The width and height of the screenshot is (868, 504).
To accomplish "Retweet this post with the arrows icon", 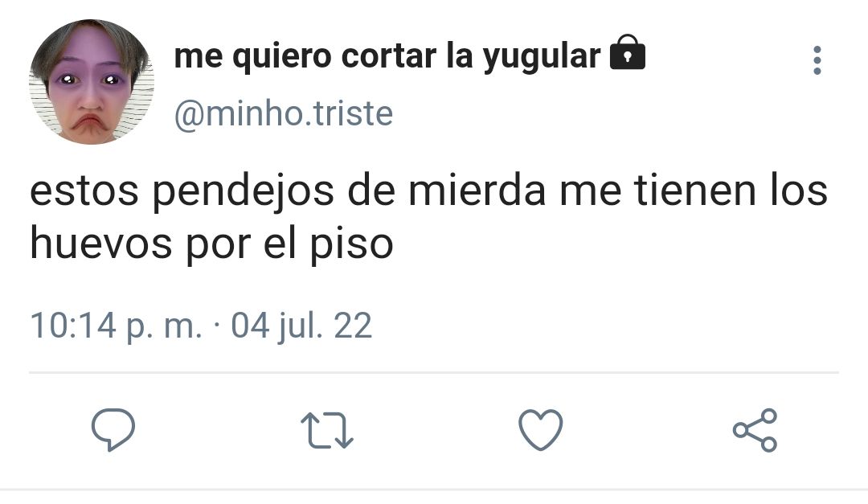I will pos(327,430).
